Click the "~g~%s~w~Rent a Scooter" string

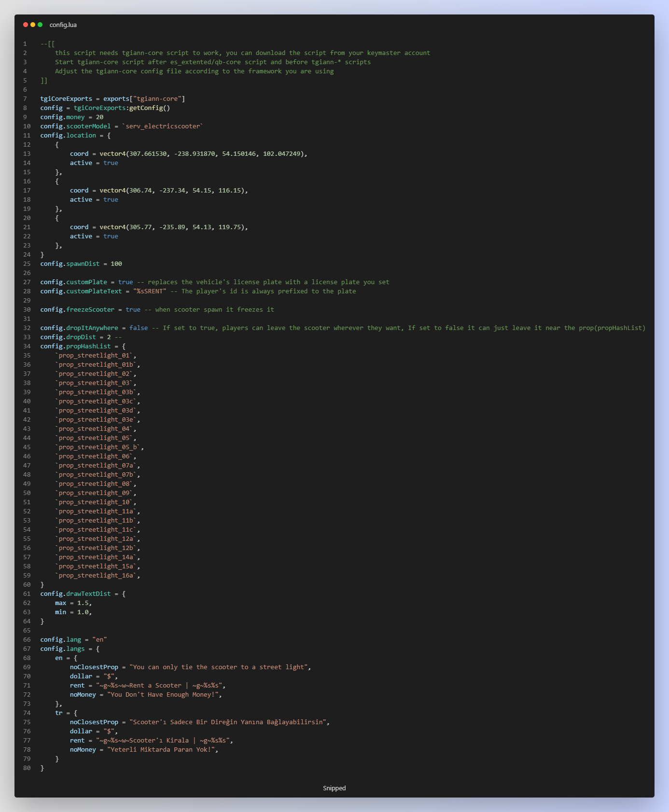(159, 686)
